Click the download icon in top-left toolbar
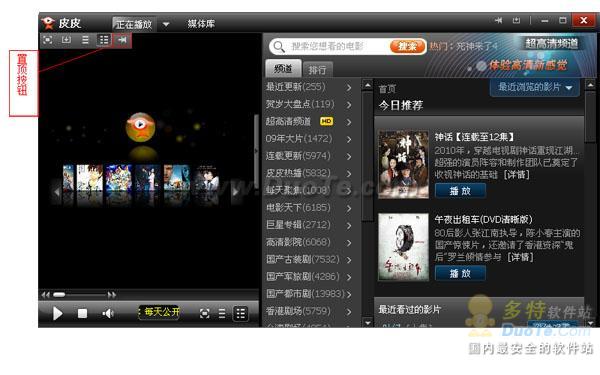The image size is (600, 375). (67, 40)
